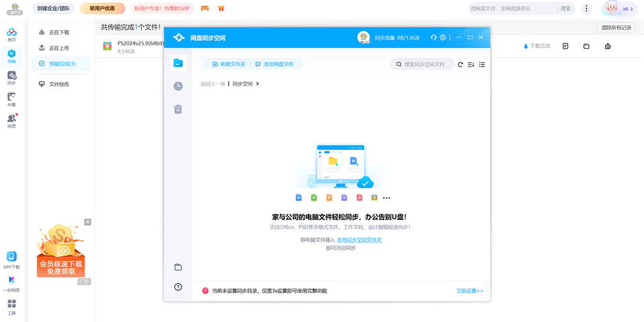644x322 pixels.
Task: Open customer service with the headset icon
Action: [433, 38]
